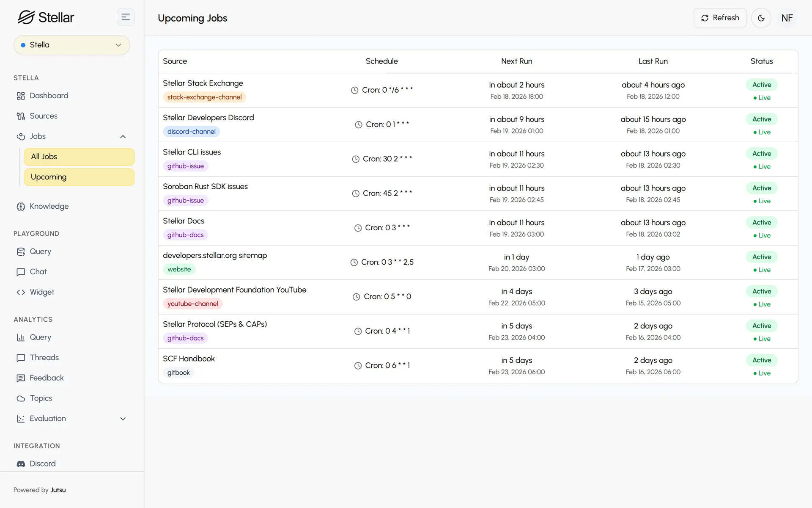Open Dashboard from the sidebar
This screenshot has width=812, height=508.
click(49, 96)
